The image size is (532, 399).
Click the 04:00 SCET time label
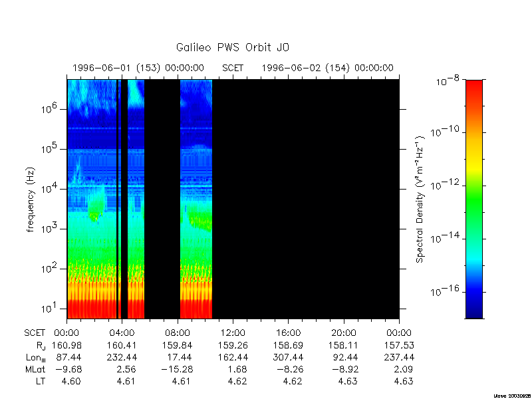point(122,333)
